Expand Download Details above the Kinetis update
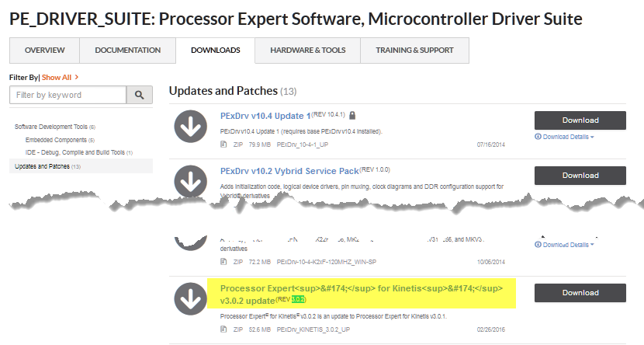Image resolution: width=644 pixels, height=345 pixels. coord(568,244)
